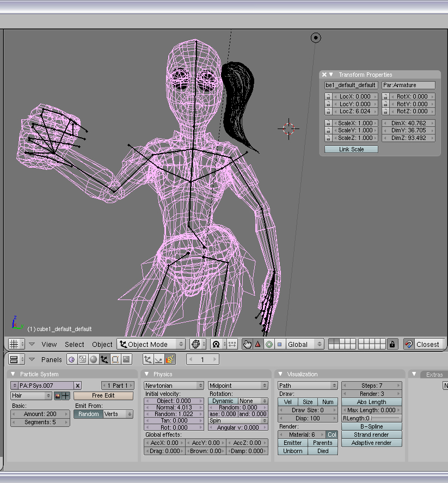Open the Scene context image icon
Viewport: 448px width, 483px height.
pos(126,359)
